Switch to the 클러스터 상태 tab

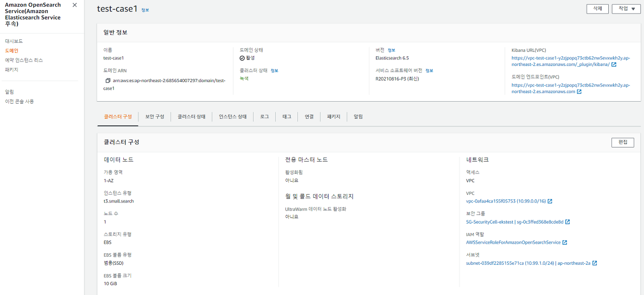click(x=191, y=117)
